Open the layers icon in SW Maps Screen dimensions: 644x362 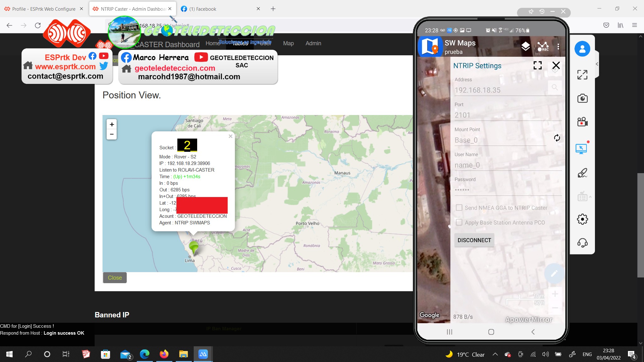tap(525, 47)
